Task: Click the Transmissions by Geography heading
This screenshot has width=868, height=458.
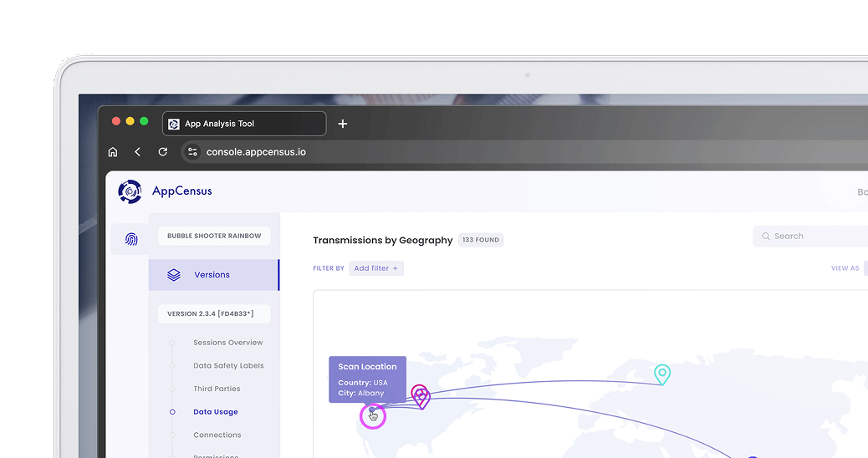Action: (383, 240)
